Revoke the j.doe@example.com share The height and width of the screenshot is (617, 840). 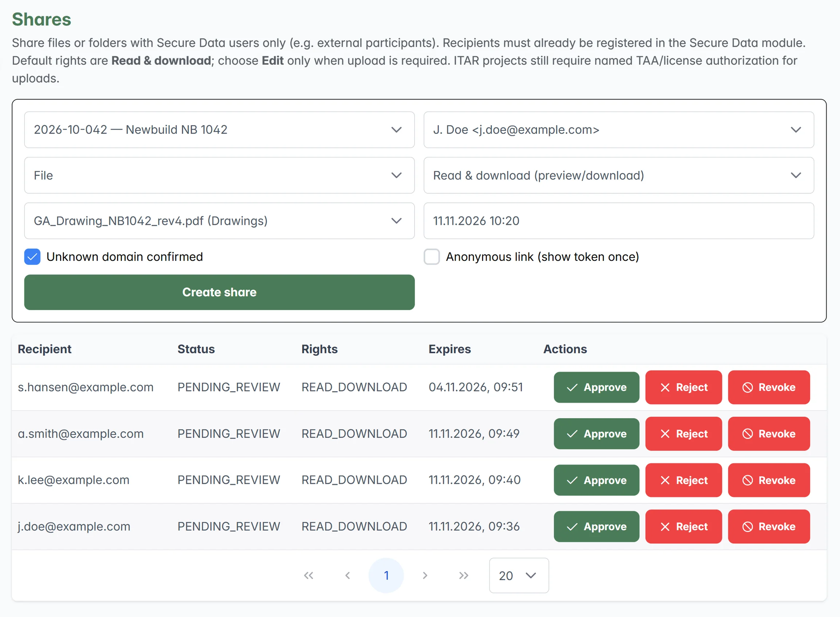coord(769,527)
